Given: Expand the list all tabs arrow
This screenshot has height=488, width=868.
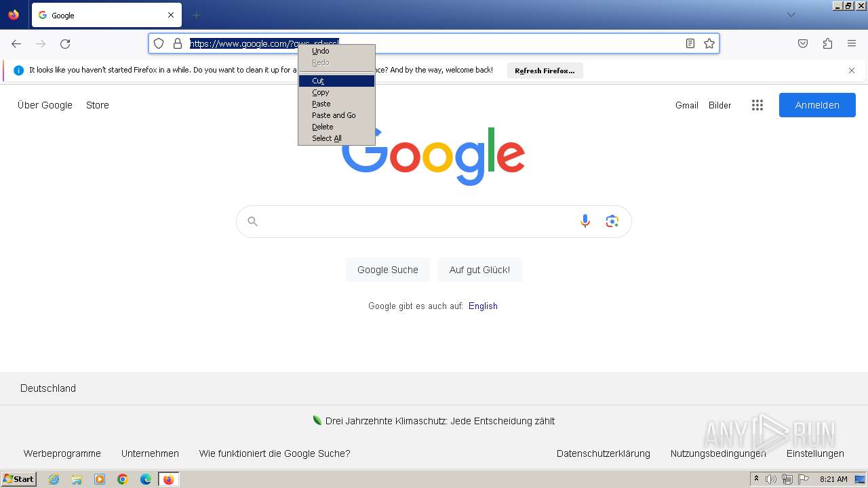Looking at the screenshot, I should click(791, 15).
